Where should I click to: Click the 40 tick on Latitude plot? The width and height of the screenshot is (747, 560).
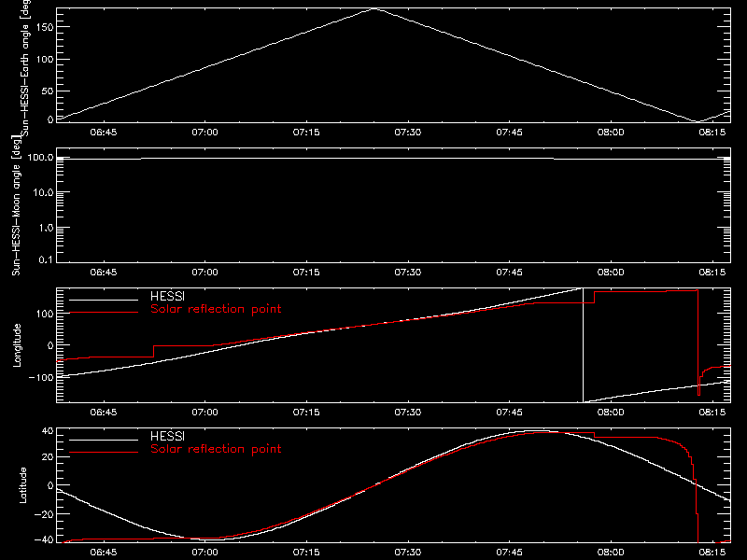tap(48, 431)
